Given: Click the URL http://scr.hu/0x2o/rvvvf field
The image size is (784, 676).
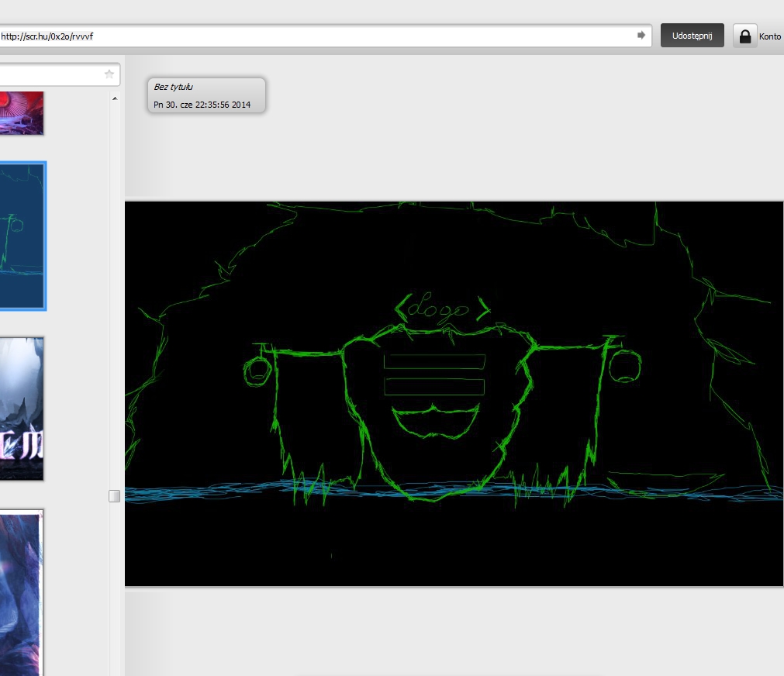Looking at the screenshot, I should coord(325,36).
